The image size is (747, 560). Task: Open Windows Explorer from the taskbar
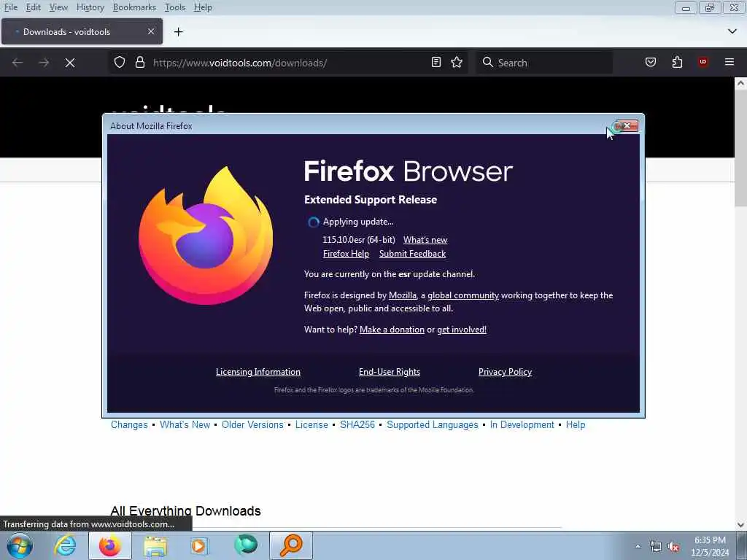[156, 546]
